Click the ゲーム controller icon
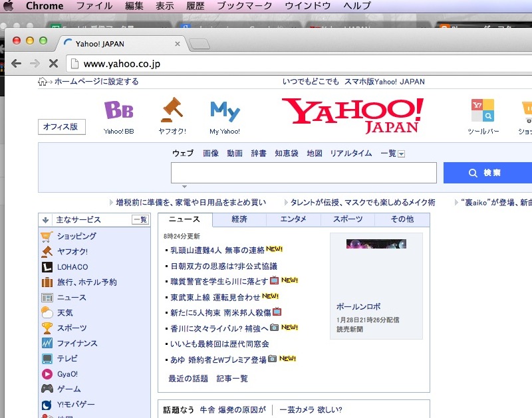The width and height of the screenshot is (532, 418). 47,389
